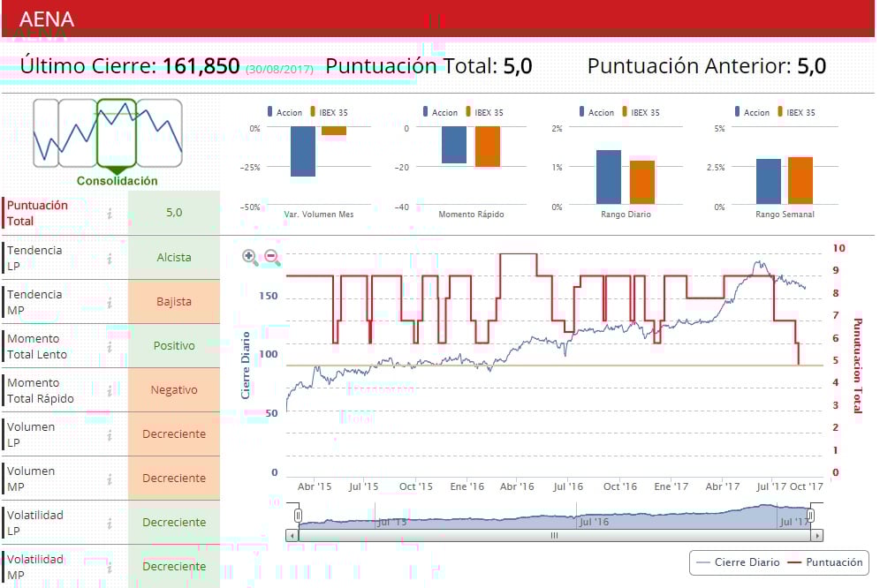Click the Consolidación phase thumbnail chart

pyautogui.click(x=108, y=133)
